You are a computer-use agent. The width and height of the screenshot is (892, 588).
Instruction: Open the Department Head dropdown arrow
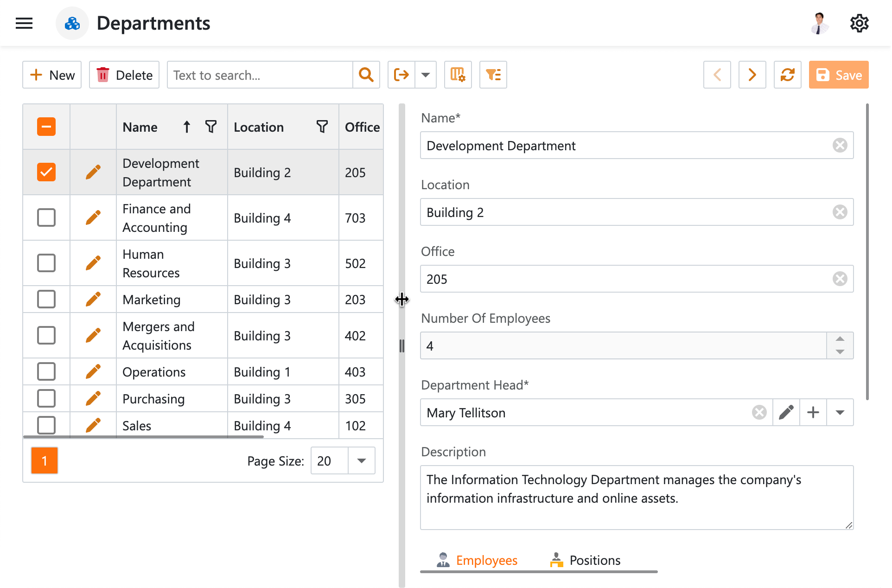[x=840, y=412]
